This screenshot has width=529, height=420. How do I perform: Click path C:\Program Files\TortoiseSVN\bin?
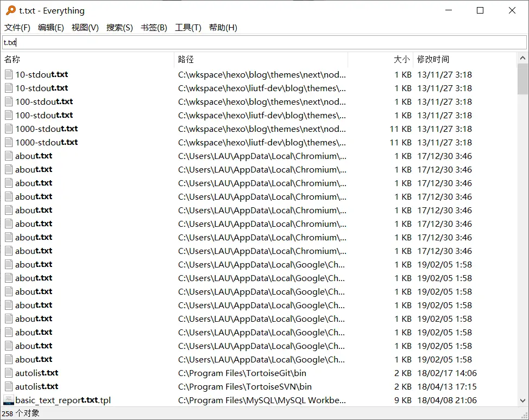tap(245, 387)
